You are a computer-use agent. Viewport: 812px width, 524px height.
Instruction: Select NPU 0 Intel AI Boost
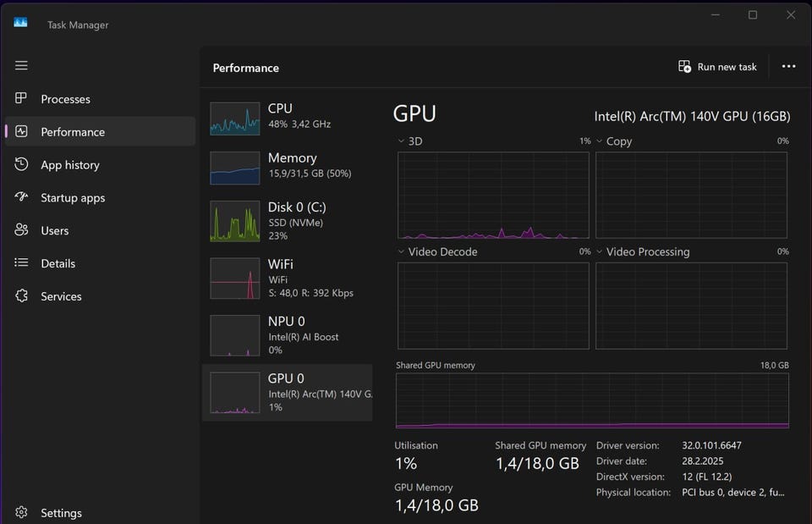point(235,335)
